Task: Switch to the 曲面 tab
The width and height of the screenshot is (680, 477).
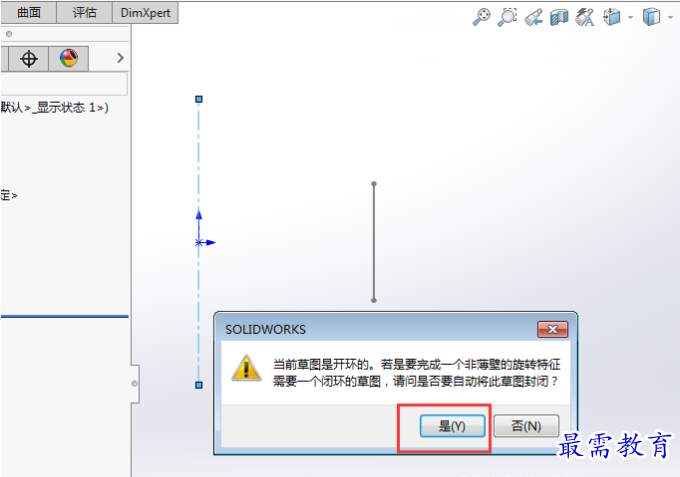Action: click(x=29, y=13)
